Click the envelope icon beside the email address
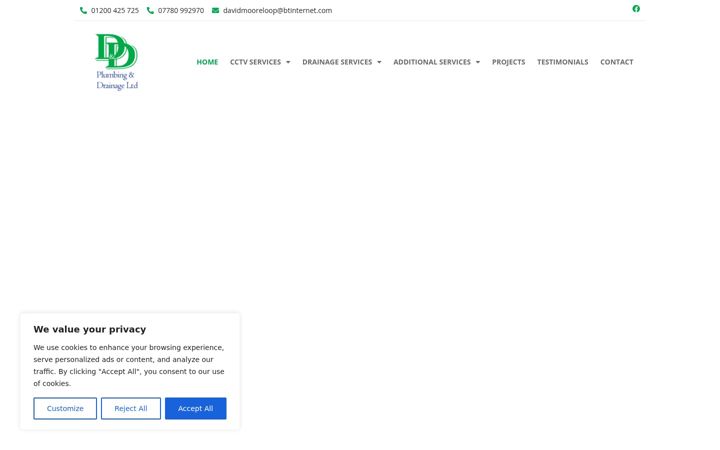This screenshot has width=720, height=450. point(215,11)
